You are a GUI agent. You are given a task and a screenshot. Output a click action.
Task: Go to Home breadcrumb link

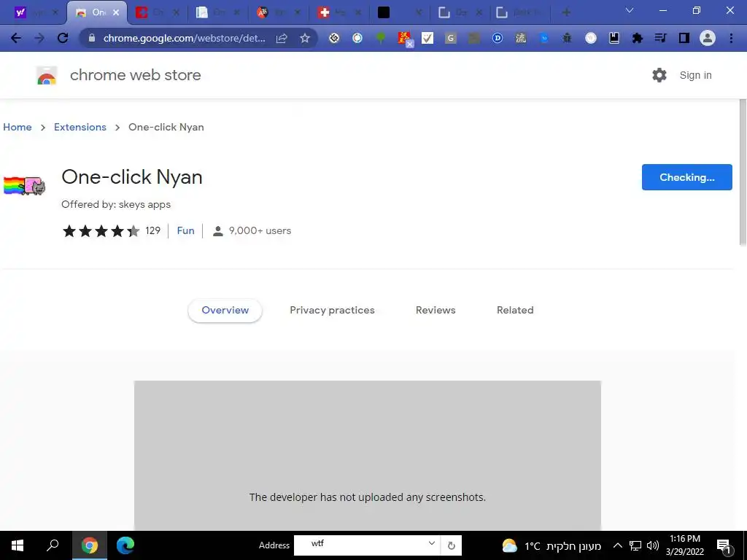(x=18, y=127)
